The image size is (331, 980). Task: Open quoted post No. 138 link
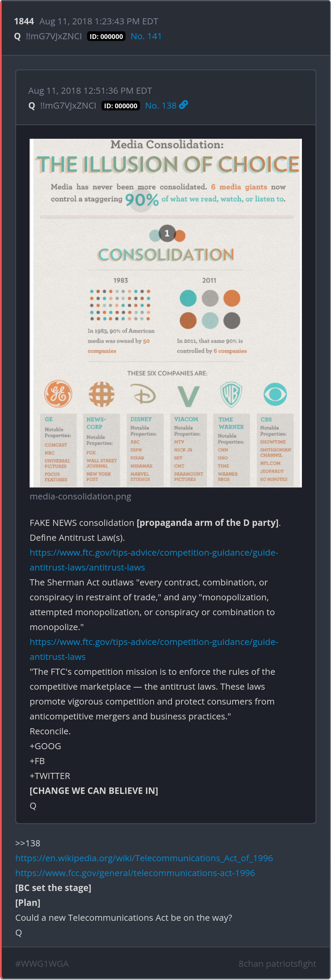click(x=160, y=105)
